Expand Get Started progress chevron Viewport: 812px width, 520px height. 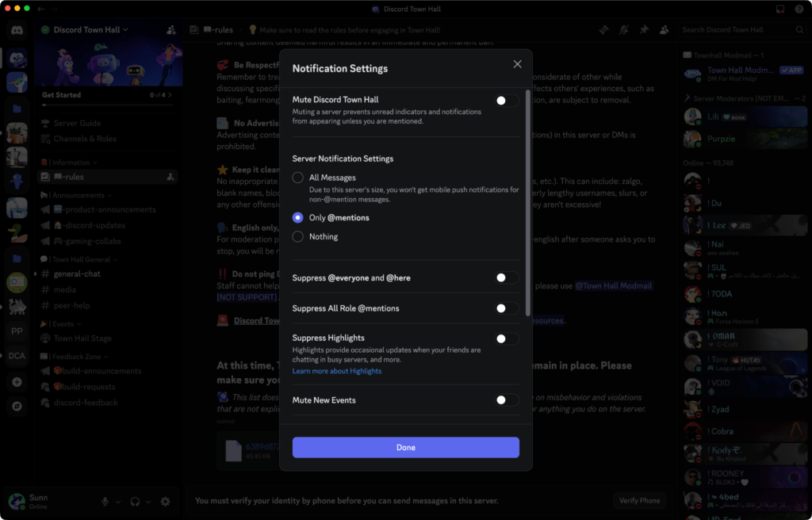170,95
